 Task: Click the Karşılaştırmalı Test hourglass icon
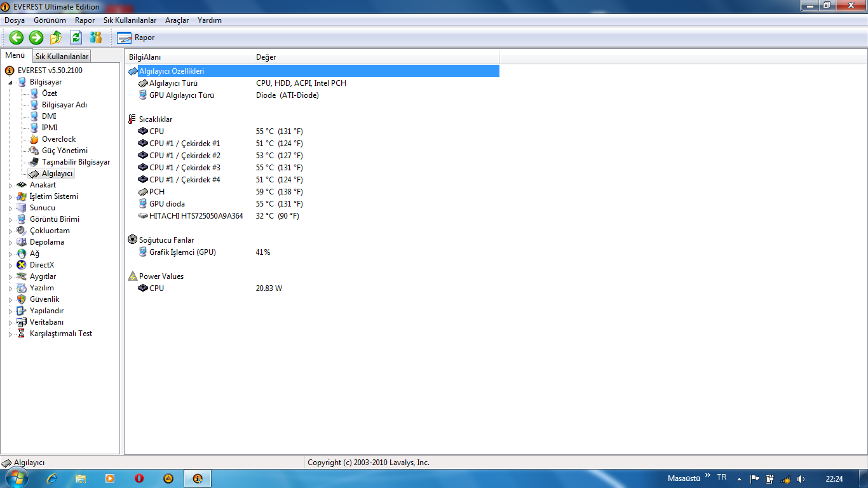22,334
